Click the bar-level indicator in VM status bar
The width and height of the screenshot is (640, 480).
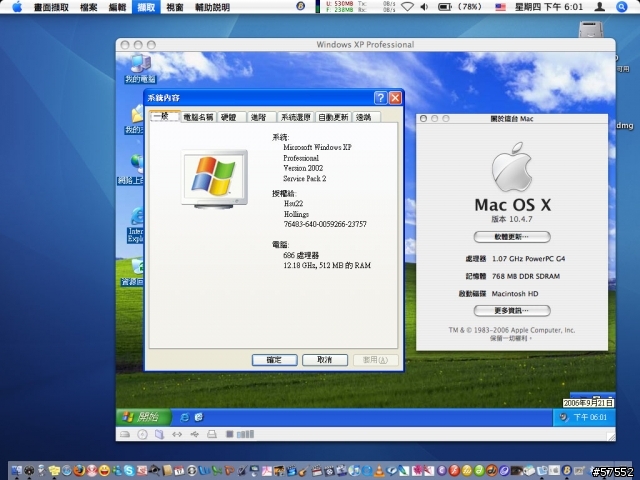245,434
